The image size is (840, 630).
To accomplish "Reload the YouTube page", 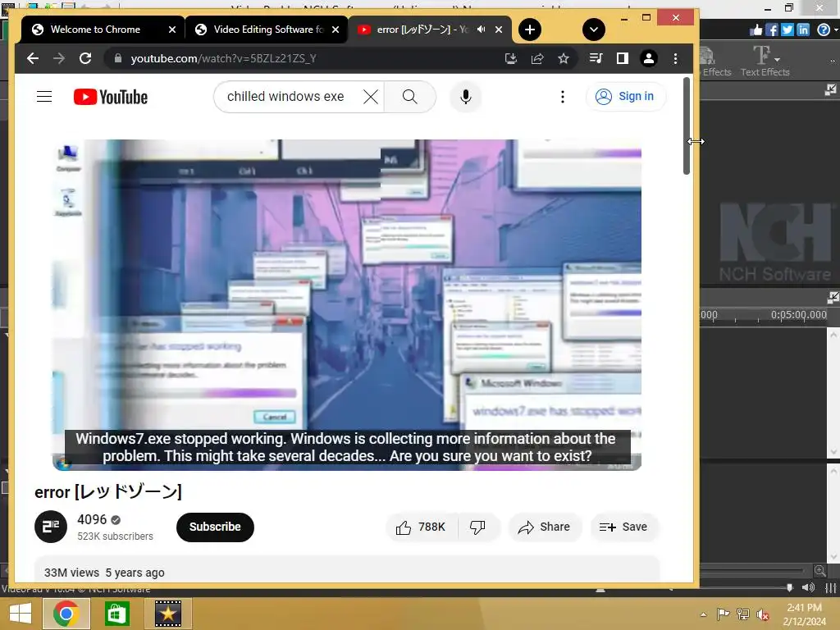I will 85,58.
